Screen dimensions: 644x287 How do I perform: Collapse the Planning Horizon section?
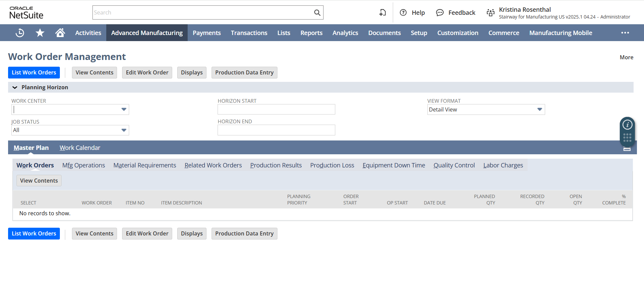pyautogui.click(x=15, y=87)
